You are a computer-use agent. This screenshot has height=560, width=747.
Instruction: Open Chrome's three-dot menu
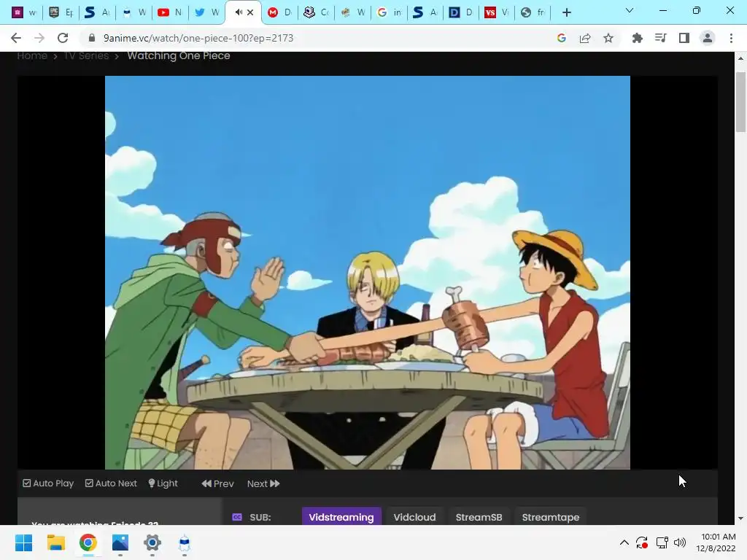pos(731,38)
